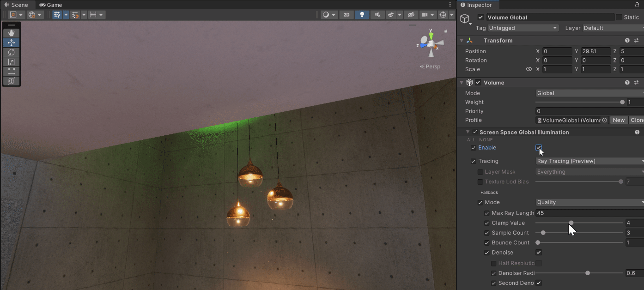Click the Clone profile button
The height and width of the screenshot is (290, 644).
coord(637,120)
